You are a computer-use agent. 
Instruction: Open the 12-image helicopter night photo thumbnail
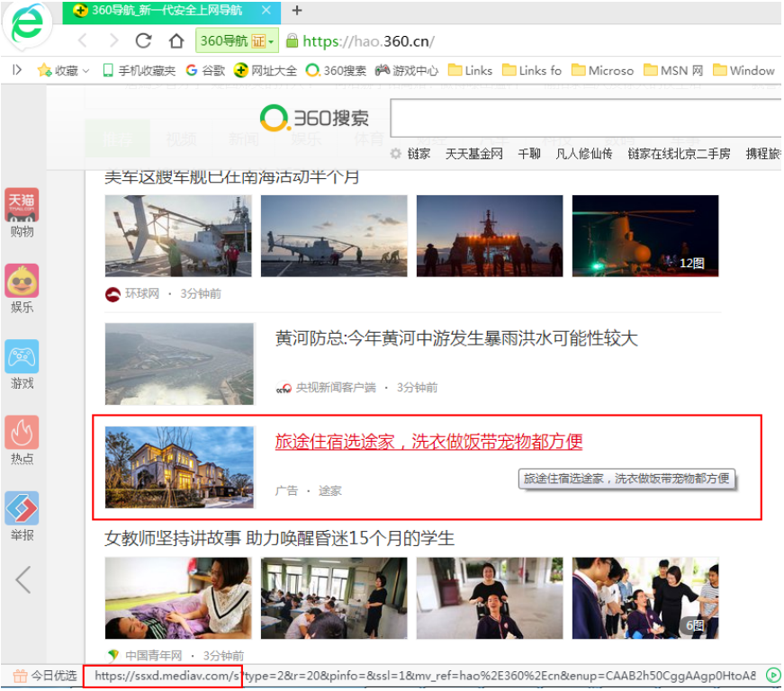[645, 236]
